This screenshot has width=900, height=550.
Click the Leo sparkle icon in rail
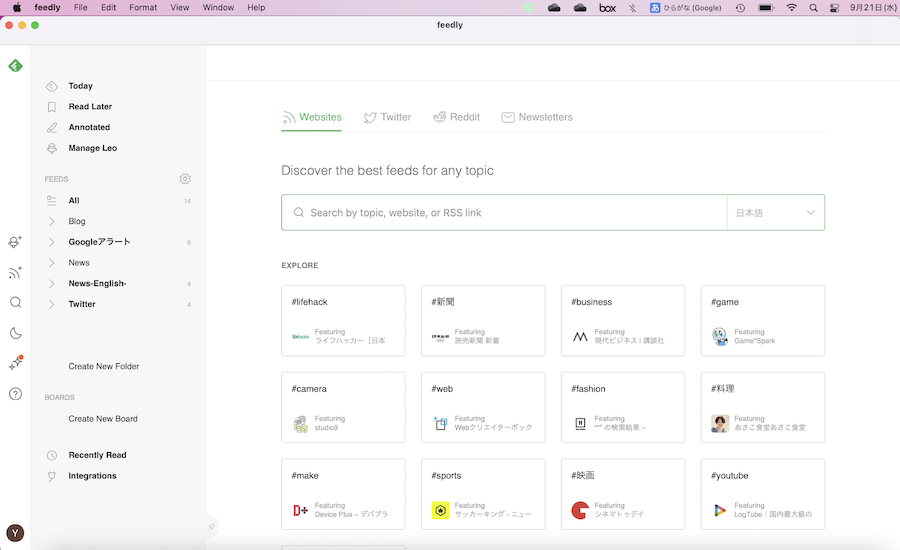pos(15,363)
